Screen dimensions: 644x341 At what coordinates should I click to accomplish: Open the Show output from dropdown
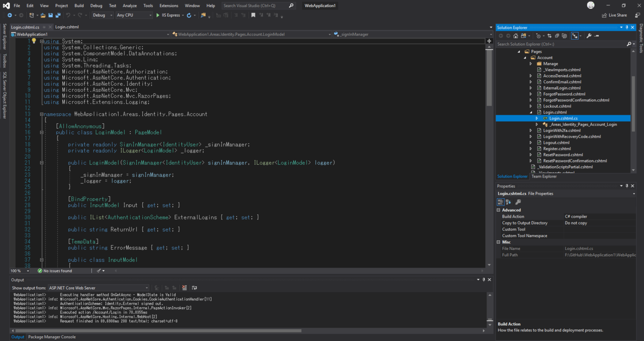pyautogui.click(x=98, y=288)
